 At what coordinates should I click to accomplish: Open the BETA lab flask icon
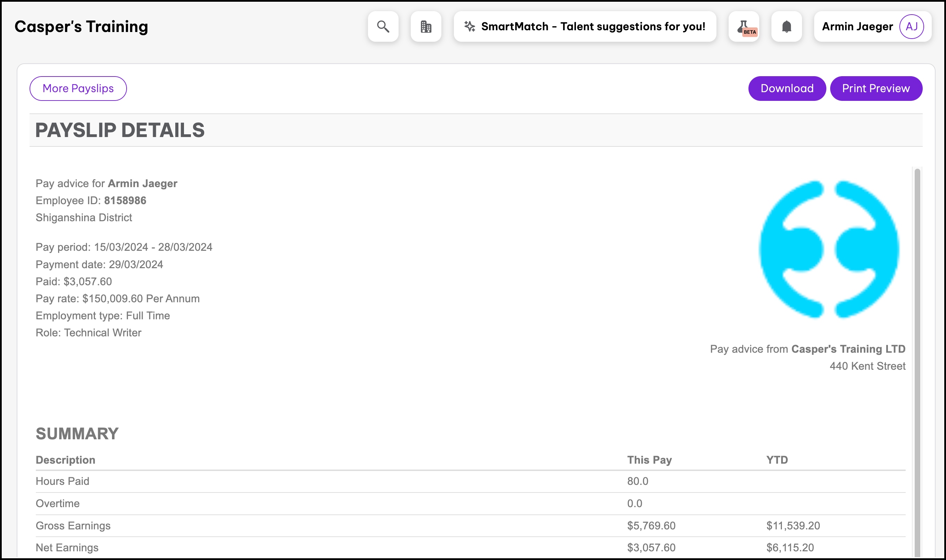point(744,26)
